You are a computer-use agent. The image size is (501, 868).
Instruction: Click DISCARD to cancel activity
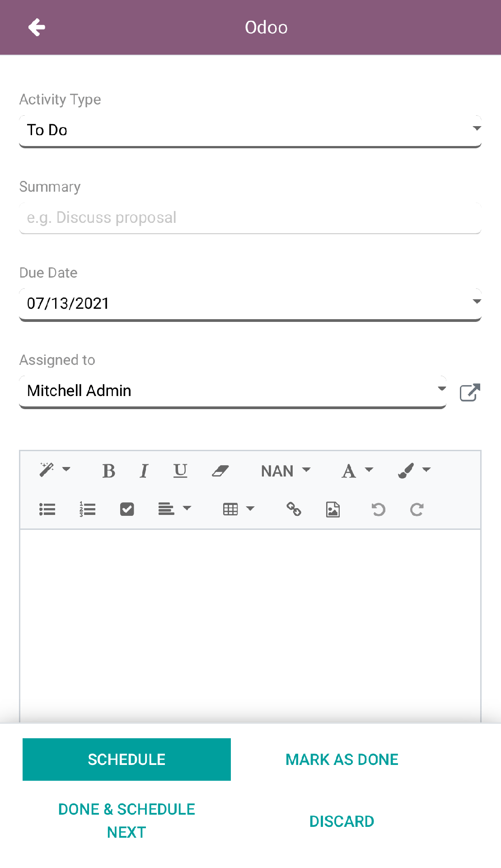click(x=342, y=821)
